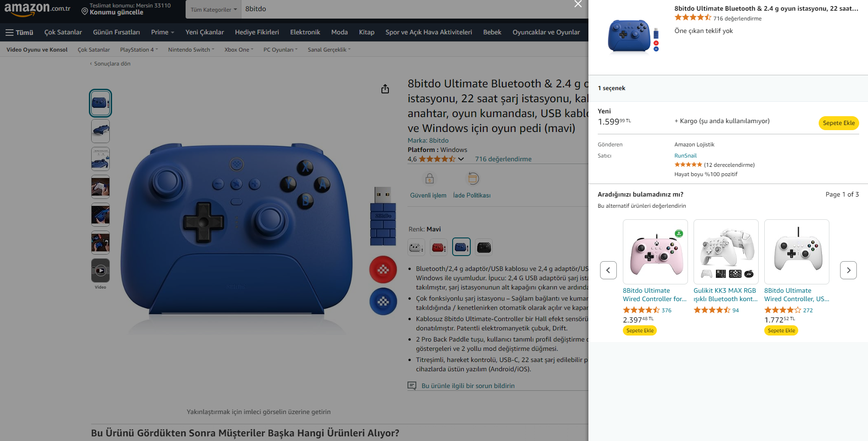Image resolution: width=868 pixels, height=441 pixels.
Task: Open the Tüm Kategoriler search dropdown
Action: click(214, 9)
